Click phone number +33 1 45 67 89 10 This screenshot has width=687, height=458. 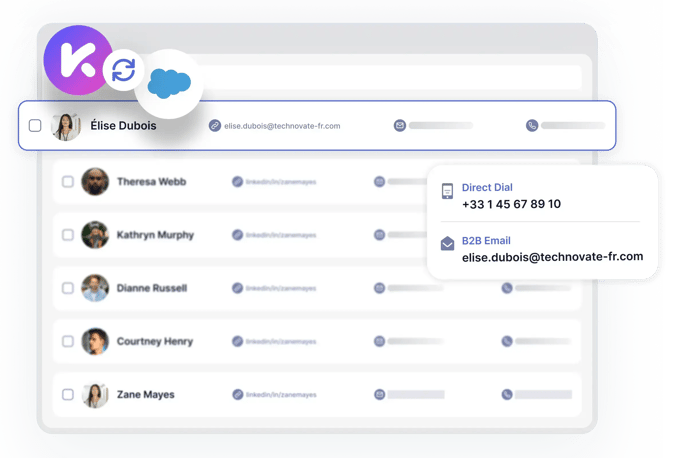pos(511,204)
